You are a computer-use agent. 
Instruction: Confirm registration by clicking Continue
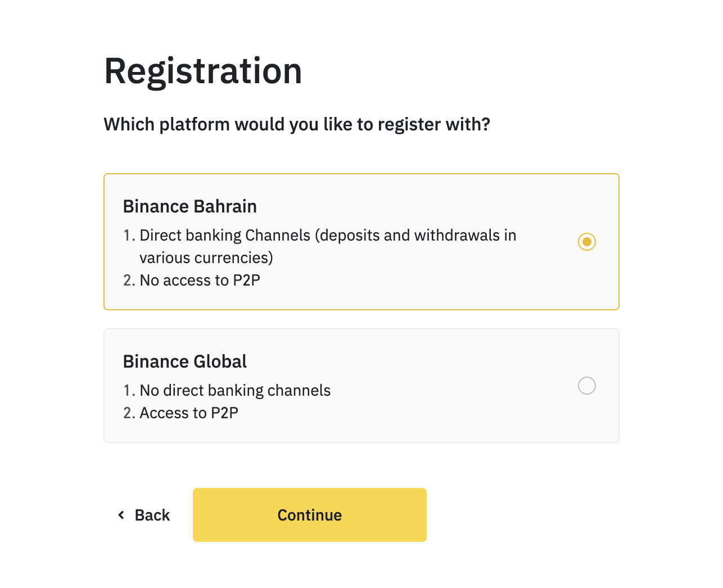pos(309,514)
